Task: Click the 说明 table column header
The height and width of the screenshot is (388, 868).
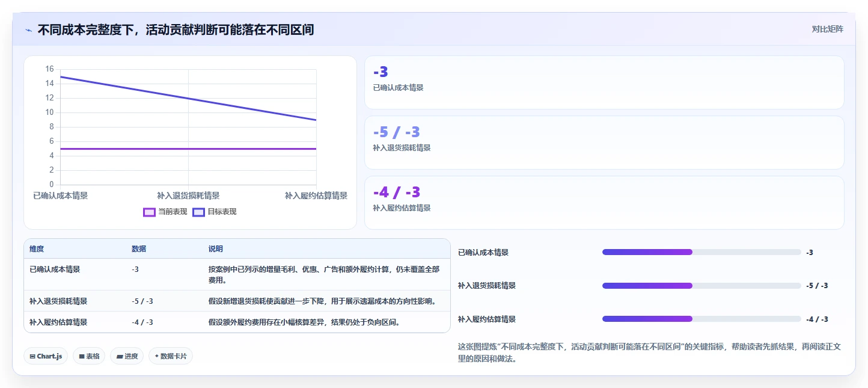Action: (x=216, y=249)
